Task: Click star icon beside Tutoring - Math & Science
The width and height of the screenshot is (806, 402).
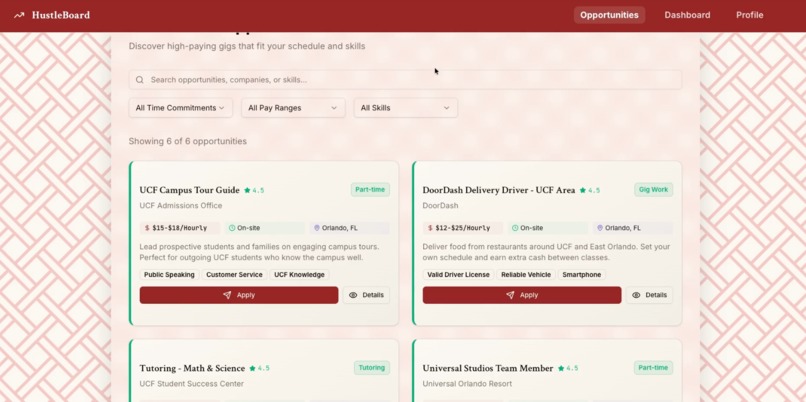Action: (x=252, y=368)
